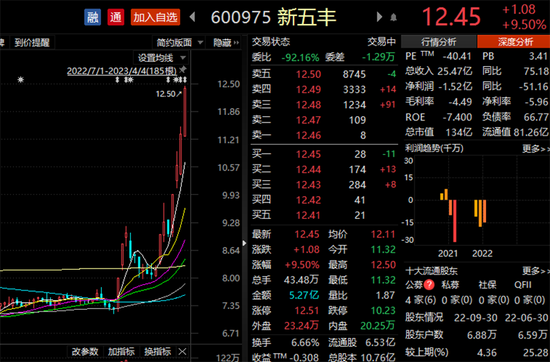Click the 买五 price 12.41
Viewport: 550px width, 362px height.
pos(308,215)
